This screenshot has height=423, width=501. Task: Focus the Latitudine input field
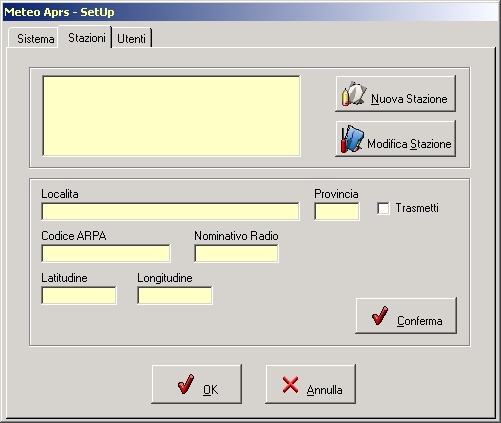[79, 295]
